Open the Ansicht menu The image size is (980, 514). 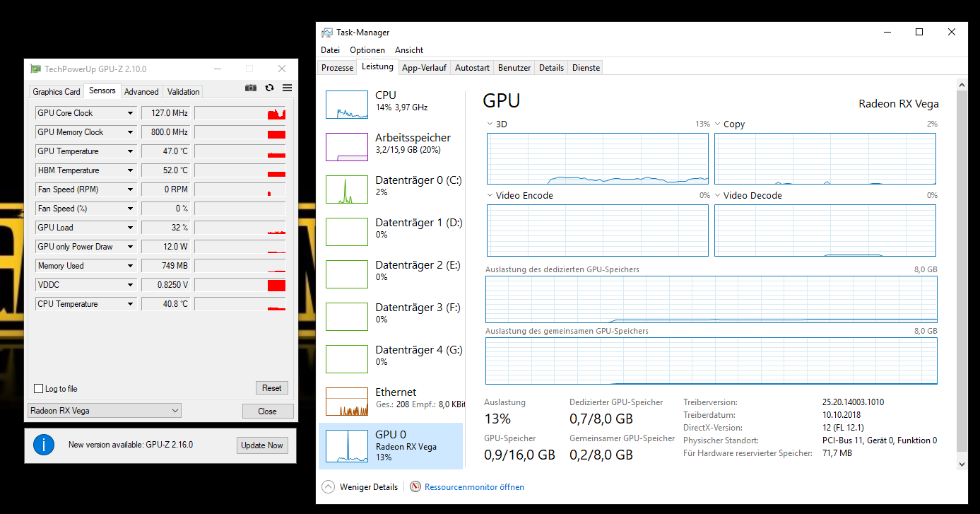tap(409, 50)
